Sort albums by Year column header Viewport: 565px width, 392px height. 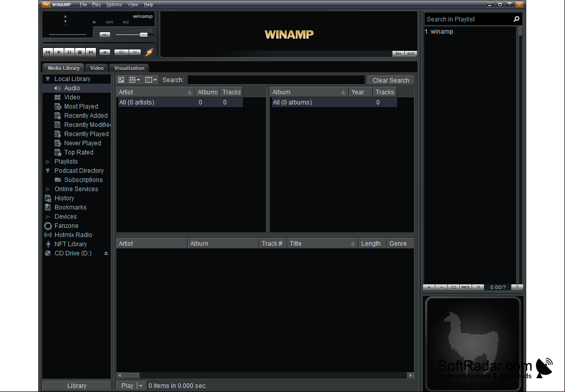point(360,92)
